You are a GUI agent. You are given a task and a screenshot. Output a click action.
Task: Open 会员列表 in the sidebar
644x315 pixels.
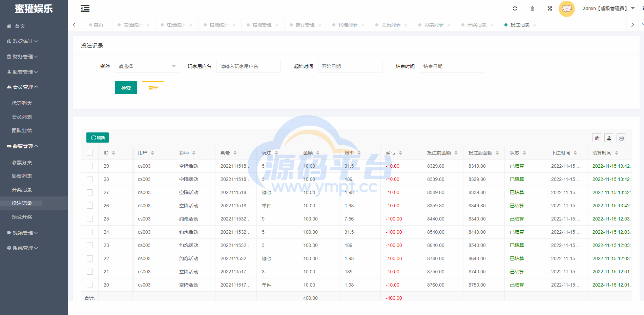[22, 117]
